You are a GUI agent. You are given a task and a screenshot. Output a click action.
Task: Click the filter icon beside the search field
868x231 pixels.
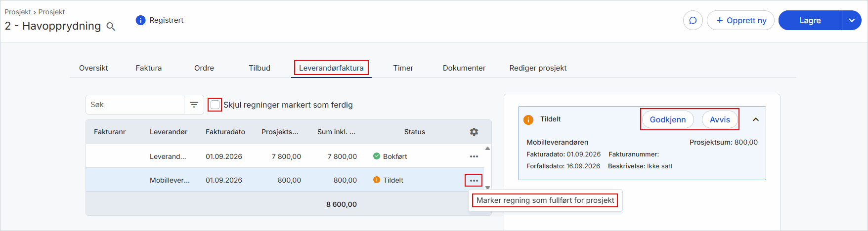[194, 105]
